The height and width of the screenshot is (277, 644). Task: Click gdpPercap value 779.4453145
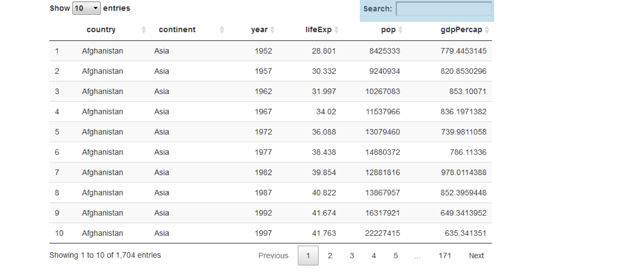coord(463,51)
